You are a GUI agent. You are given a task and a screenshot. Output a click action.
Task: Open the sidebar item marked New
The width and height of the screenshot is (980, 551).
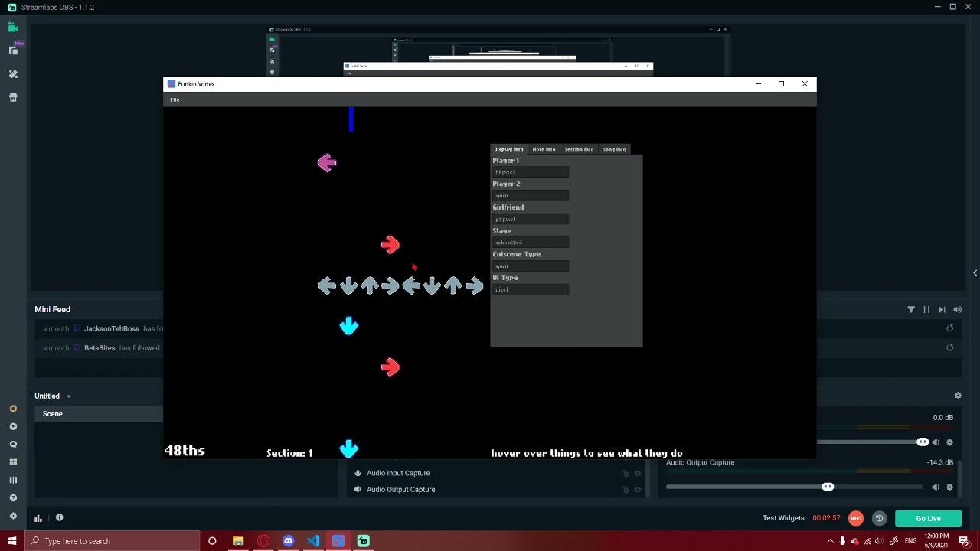13,51
